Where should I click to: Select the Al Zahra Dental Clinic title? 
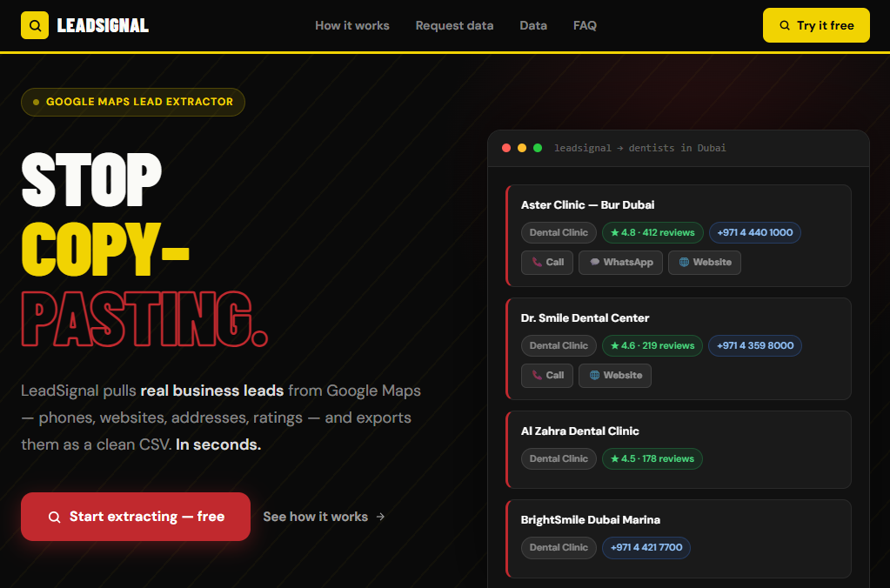(579, 431)
